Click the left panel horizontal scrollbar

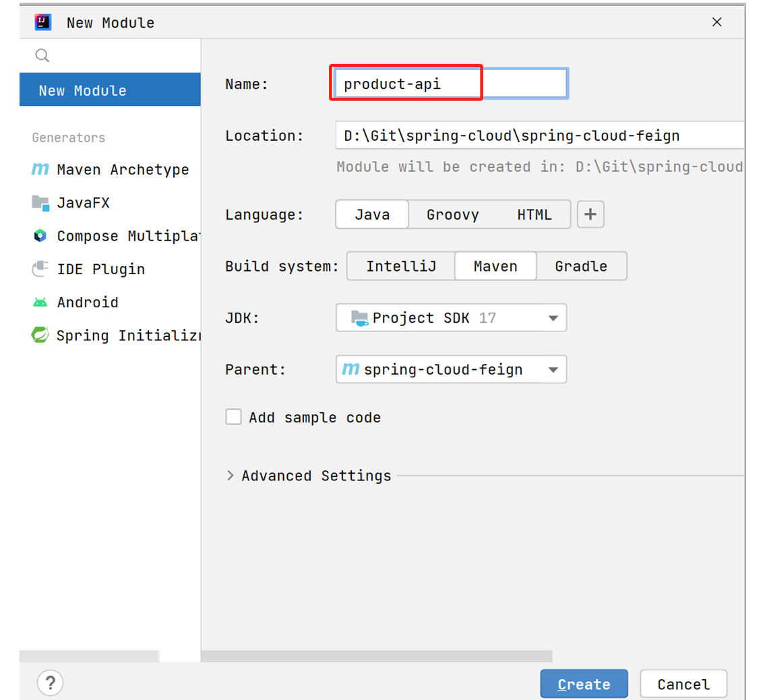click(x=89, y=656)
